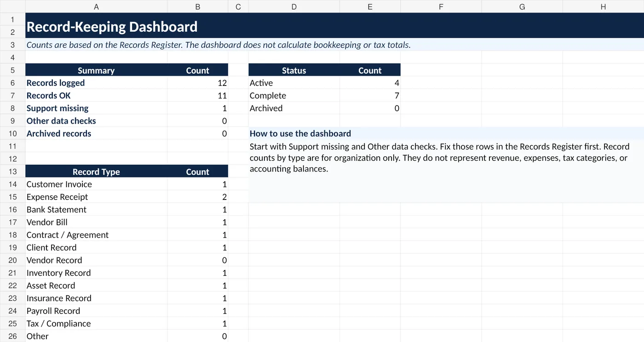
Task: Select the note starting "Counts are based on"
Action: coord(334,45)
